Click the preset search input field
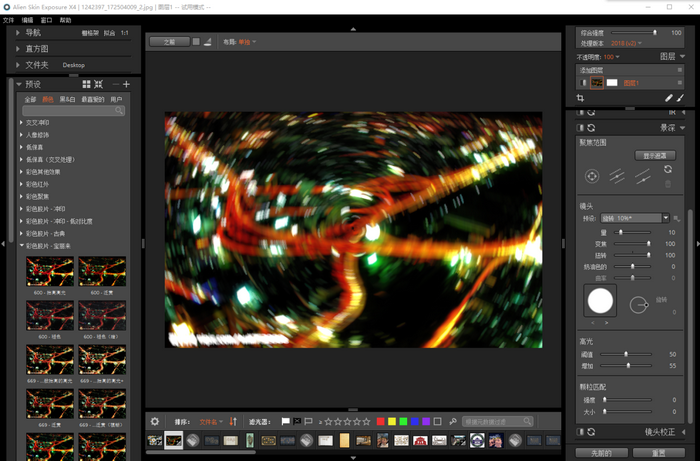 tap(70, 110)
